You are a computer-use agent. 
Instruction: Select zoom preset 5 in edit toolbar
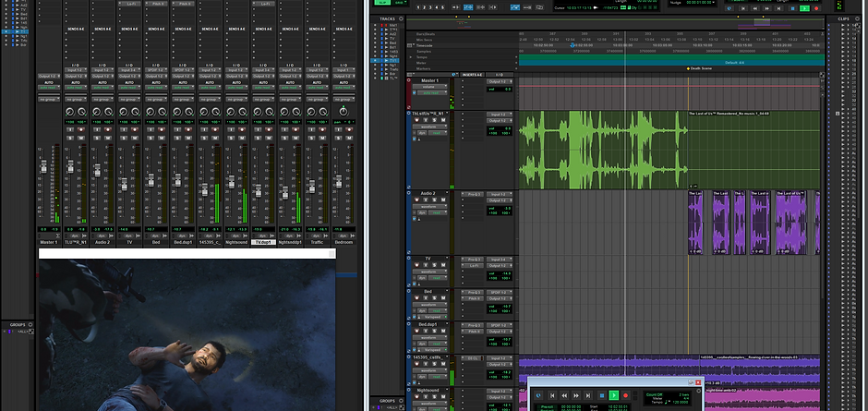click(x=442, y=7)
